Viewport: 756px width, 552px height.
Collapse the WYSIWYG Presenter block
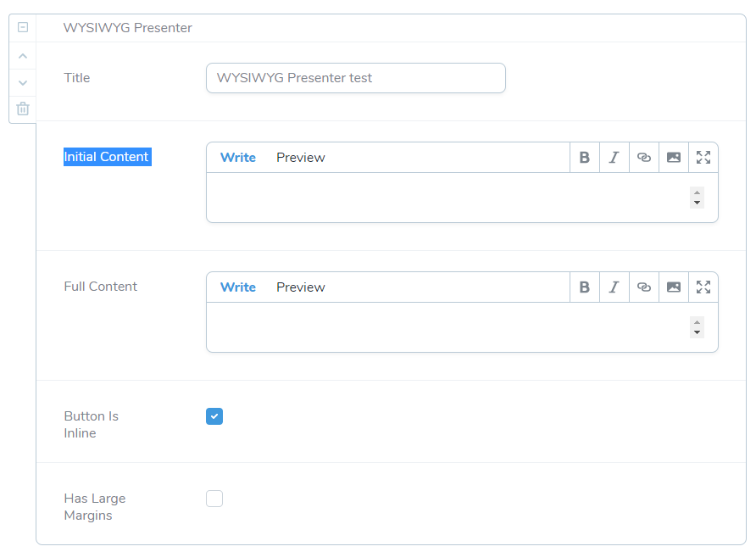(23, 27)
